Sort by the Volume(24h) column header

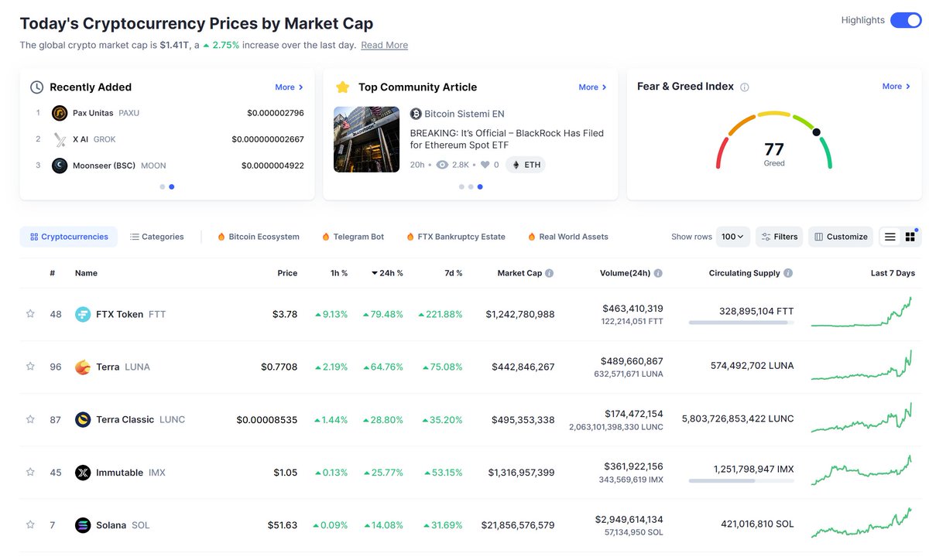coord(625,273)
